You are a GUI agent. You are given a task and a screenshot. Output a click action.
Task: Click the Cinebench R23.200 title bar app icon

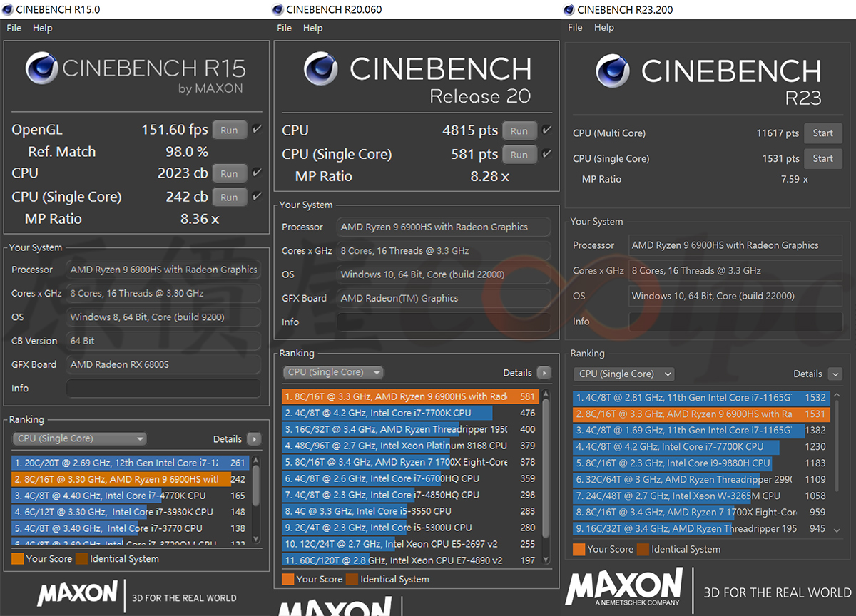click(x=569, y=9)
